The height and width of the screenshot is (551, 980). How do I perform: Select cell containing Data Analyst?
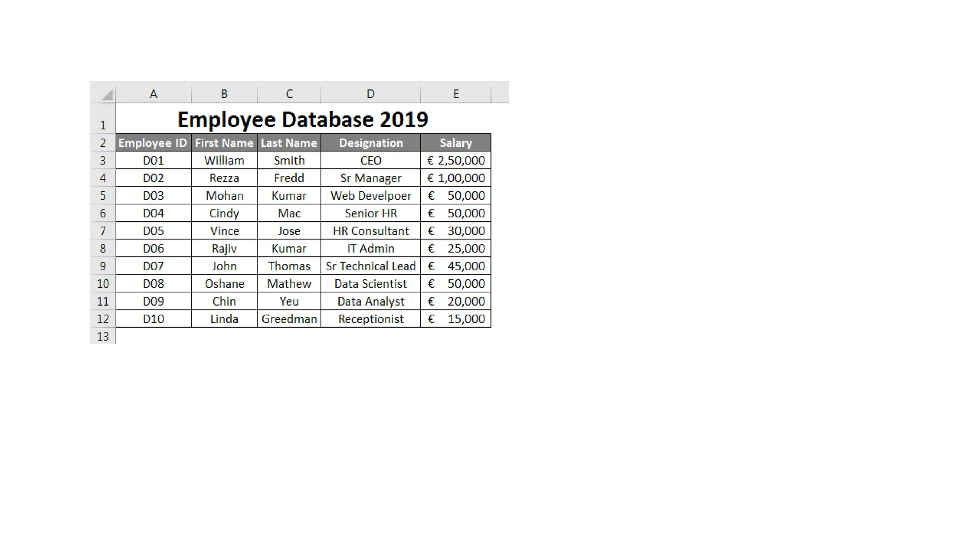click(x=371, y=301)
